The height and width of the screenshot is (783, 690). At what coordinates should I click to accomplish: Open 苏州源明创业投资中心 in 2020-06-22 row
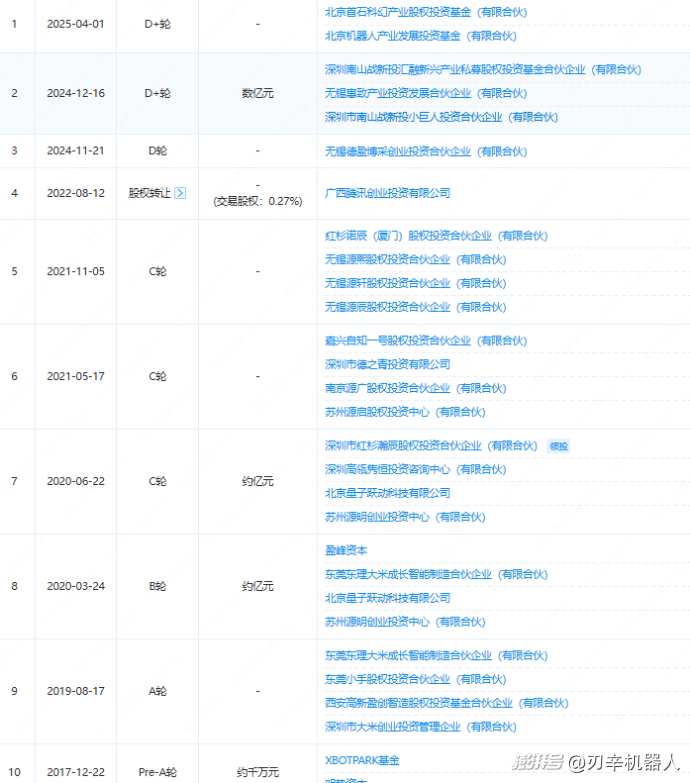coord(405,517)
